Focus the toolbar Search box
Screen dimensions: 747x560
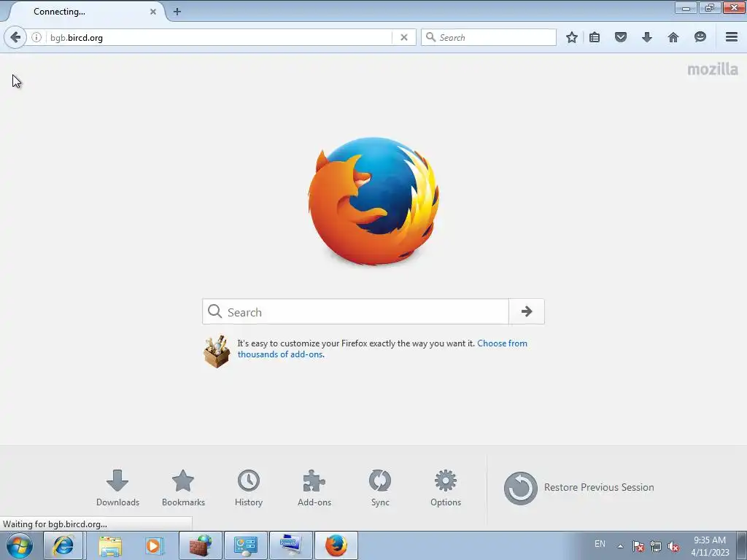point(489,37)
